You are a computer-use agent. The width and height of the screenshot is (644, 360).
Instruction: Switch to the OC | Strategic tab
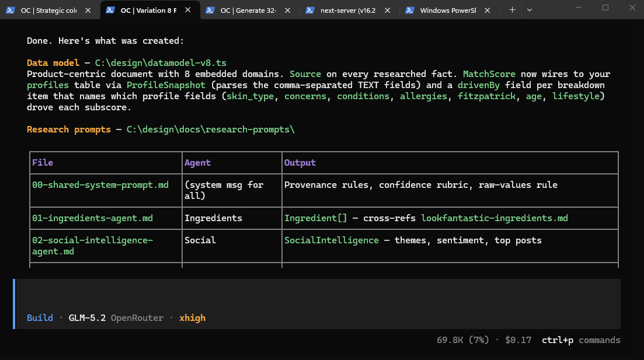48,11
